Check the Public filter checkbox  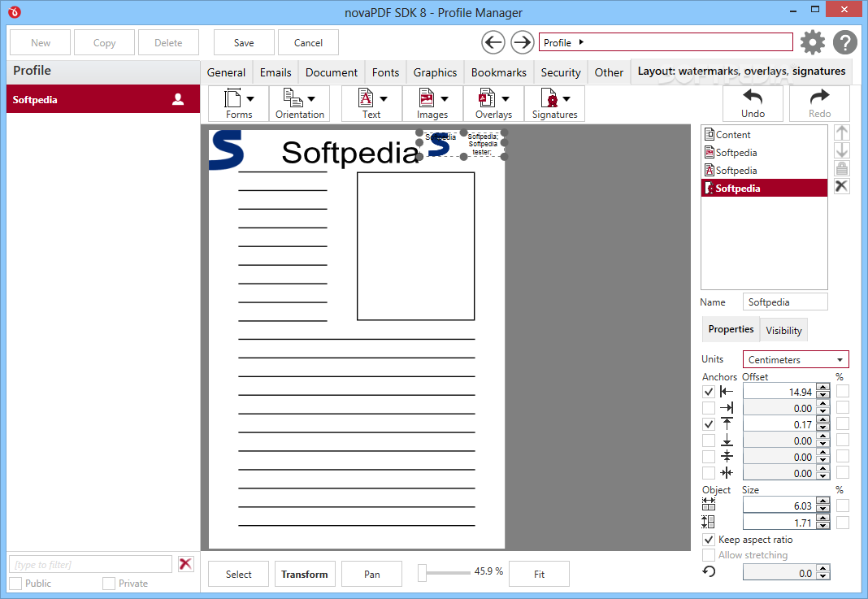(x=15, y=584)
